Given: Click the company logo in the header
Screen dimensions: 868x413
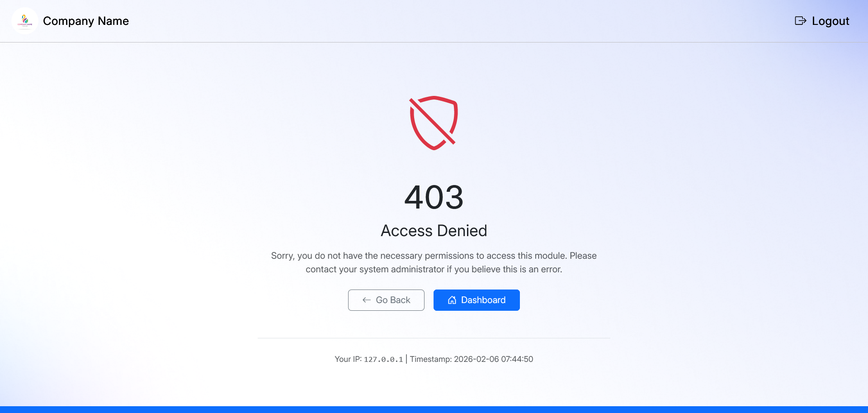Looking at the screenshot, I should [25, 21].
